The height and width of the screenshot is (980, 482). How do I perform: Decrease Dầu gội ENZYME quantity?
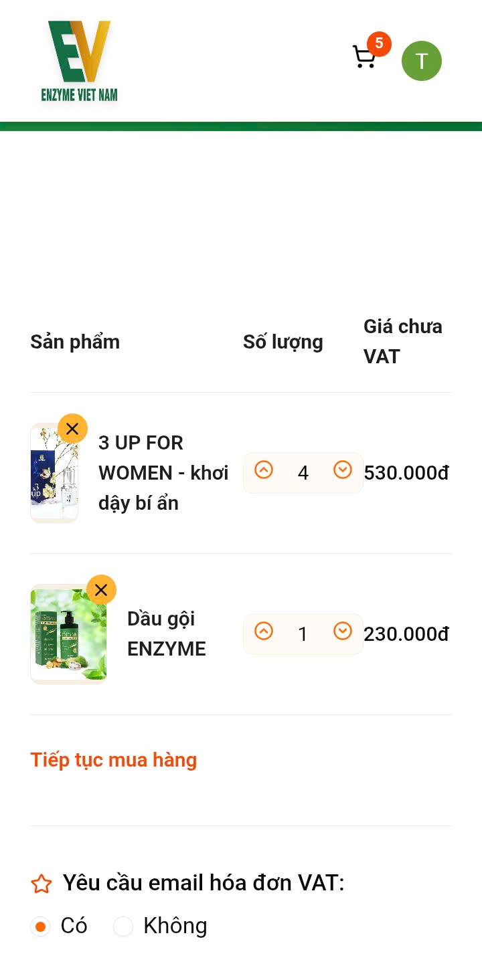[343, 631]
